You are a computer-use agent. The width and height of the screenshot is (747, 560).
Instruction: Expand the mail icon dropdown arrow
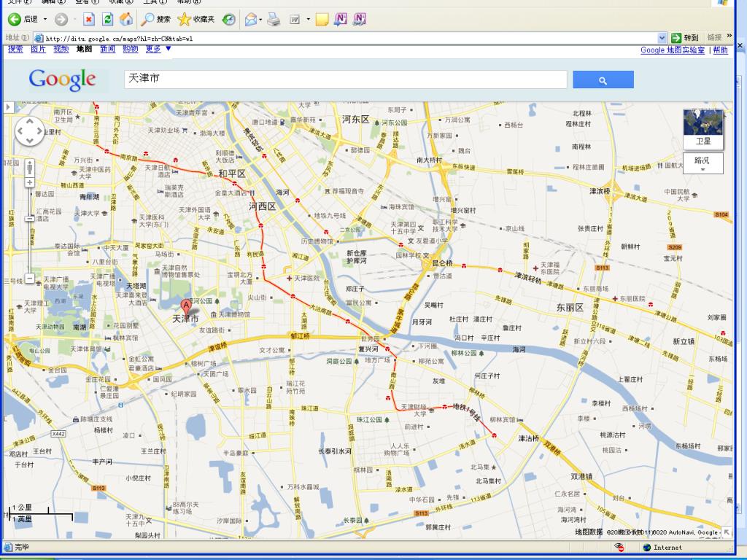[x=260, y=20]
